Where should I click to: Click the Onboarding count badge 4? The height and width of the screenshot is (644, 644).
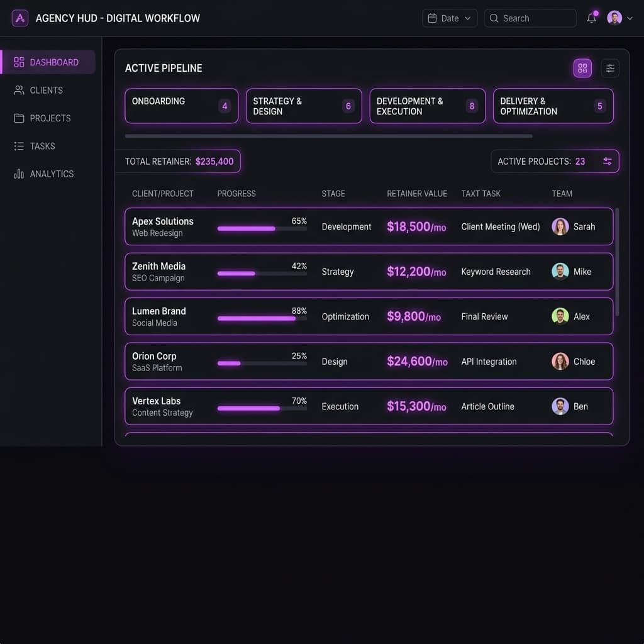(225, 106)
